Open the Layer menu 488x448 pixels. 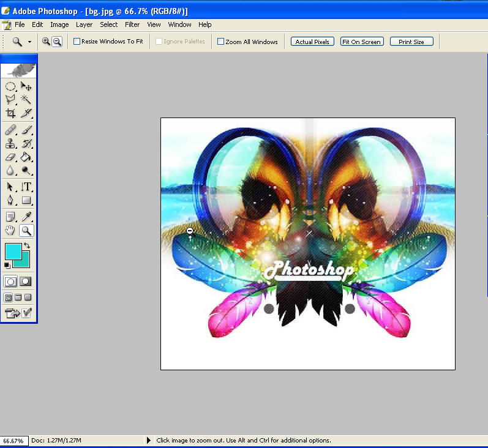(x=84, y=24)
